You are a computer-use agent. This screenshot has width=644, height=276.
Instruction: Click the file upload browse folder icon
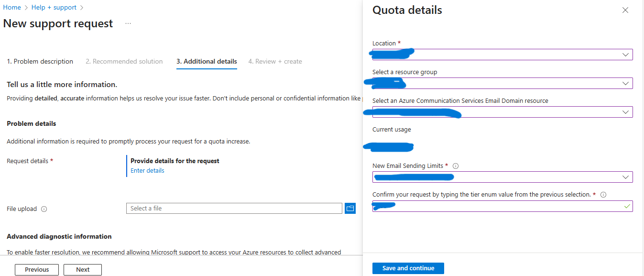pos(350,209)
